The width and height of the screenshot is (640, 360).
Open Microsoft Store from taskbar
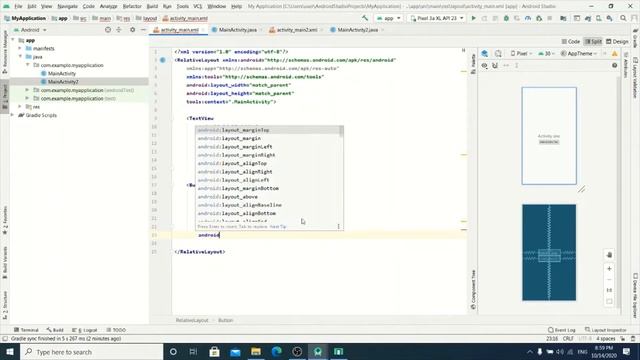tap(214, 352)
